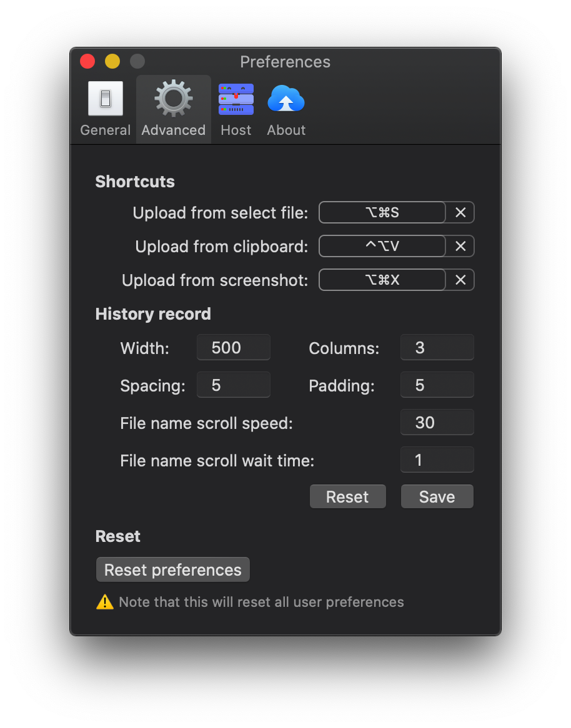Record new shortcut for clipboard upload
Viewport: 571px width, 728px height.
[x=382, y=246]
